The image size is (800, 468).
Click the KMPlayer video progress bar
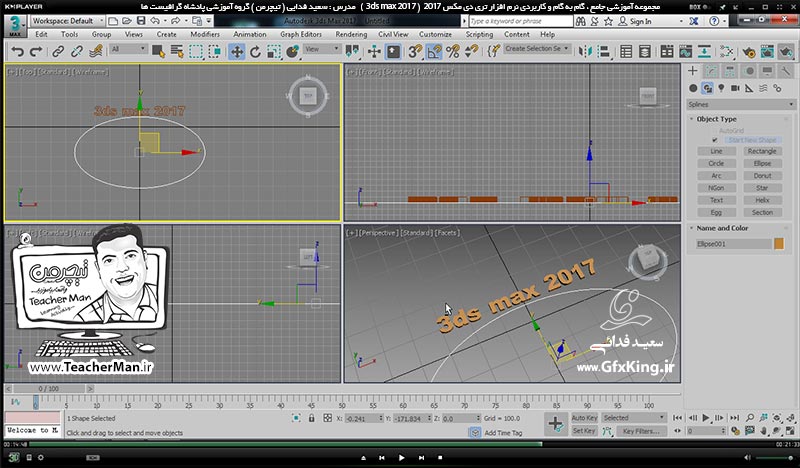click(x=400, y=444)
